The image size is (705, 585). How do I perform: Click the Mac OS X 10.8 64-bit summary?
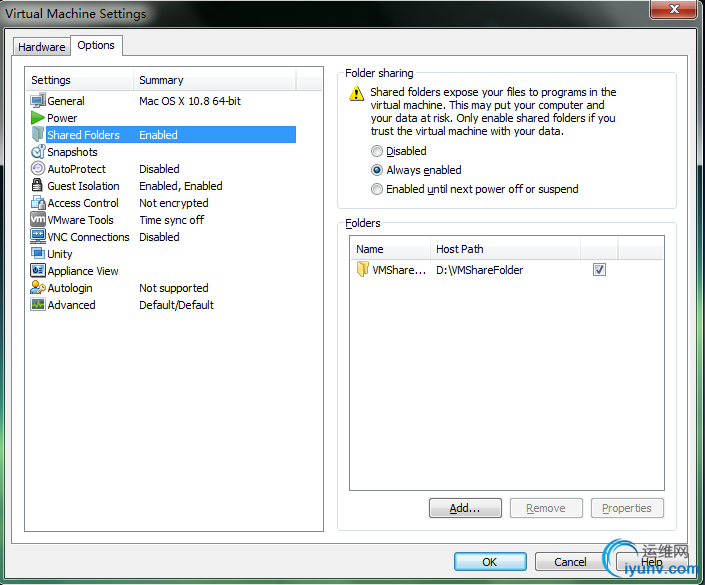tap(190, 101)
